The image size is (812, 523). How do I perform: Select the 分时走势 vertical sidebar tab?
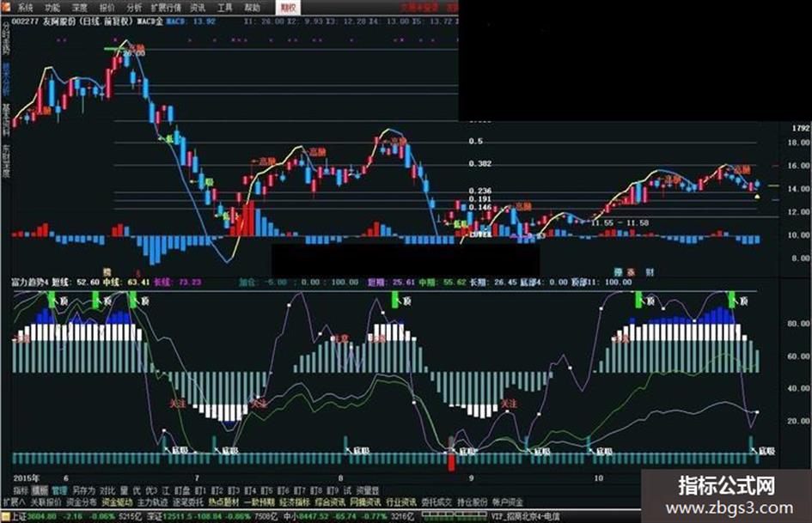[x=6, y=39]
